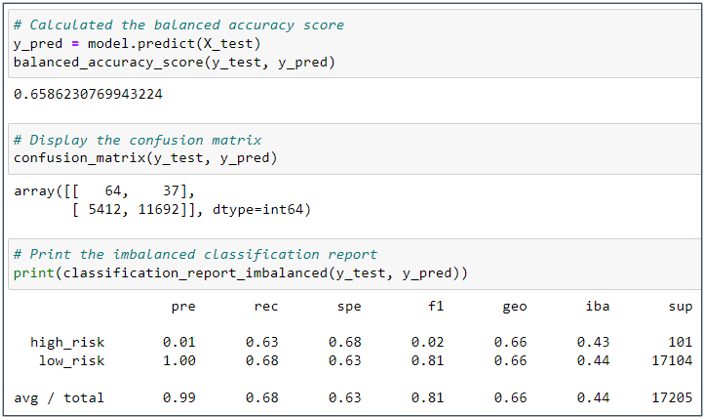Click the high_risk support value 101

coord(680,342)
